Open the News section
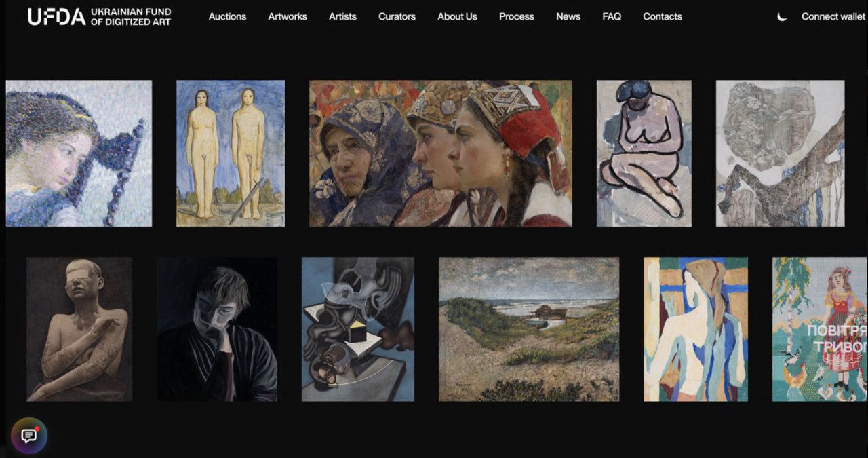Viewport: 868px width, 458px height. pos(568,17)
